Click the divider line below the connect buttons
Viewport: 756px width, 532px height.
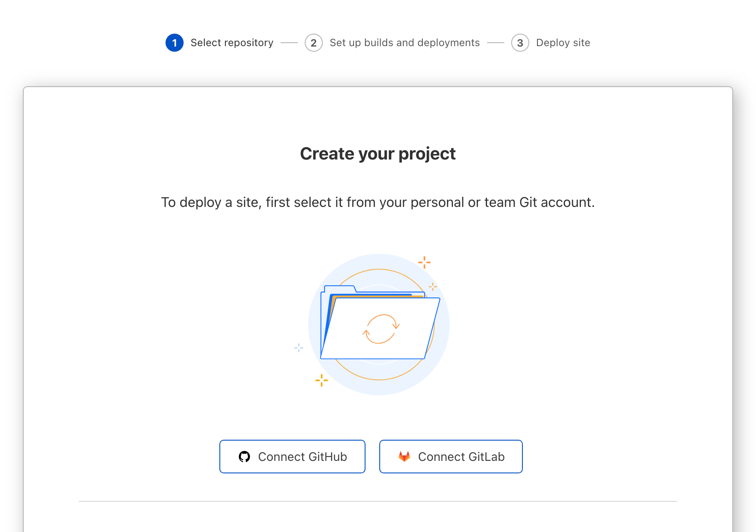click(378, 501)
